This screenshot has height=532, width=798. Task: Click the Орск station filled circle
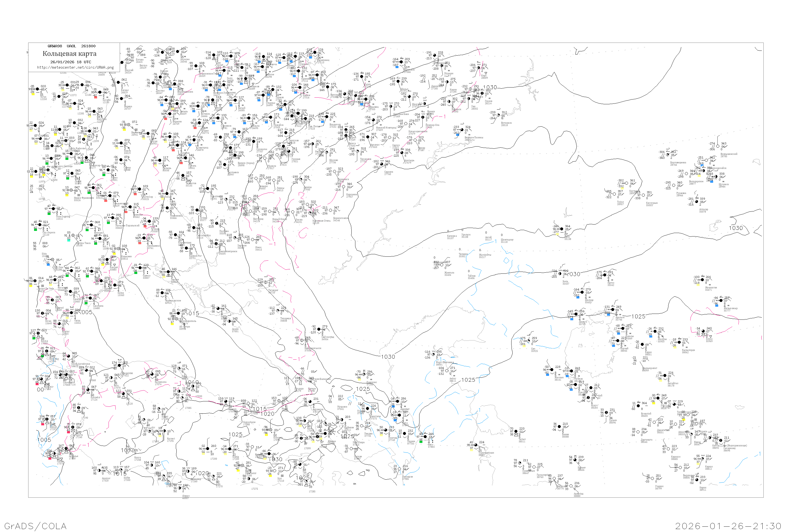click(562, 229)
